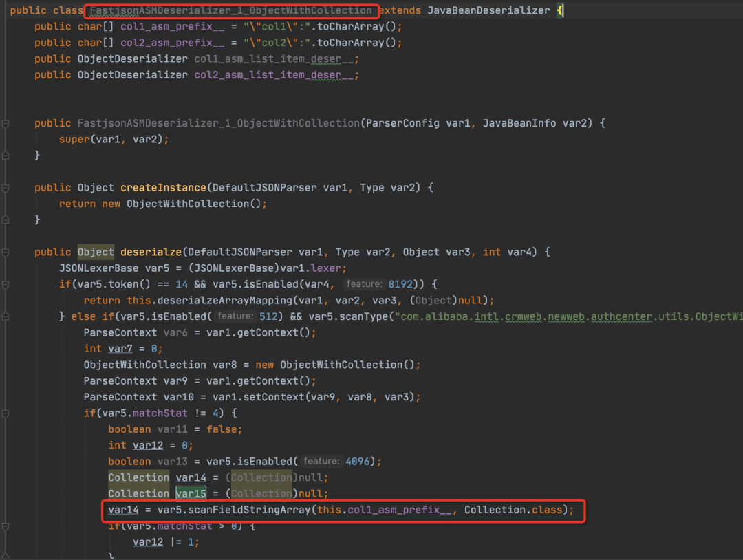The height and width of the screenshot is (560, 743).
Task: Collapse the createInstance method fold marker
Action: [6, 188]
